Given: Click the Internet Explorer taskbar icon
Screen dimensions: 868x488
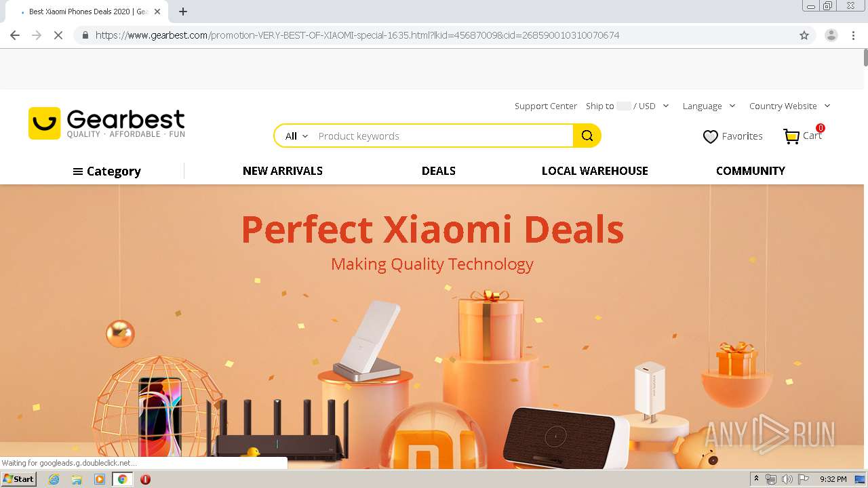Looking at the screenshot, I should [x=54, y=479].
